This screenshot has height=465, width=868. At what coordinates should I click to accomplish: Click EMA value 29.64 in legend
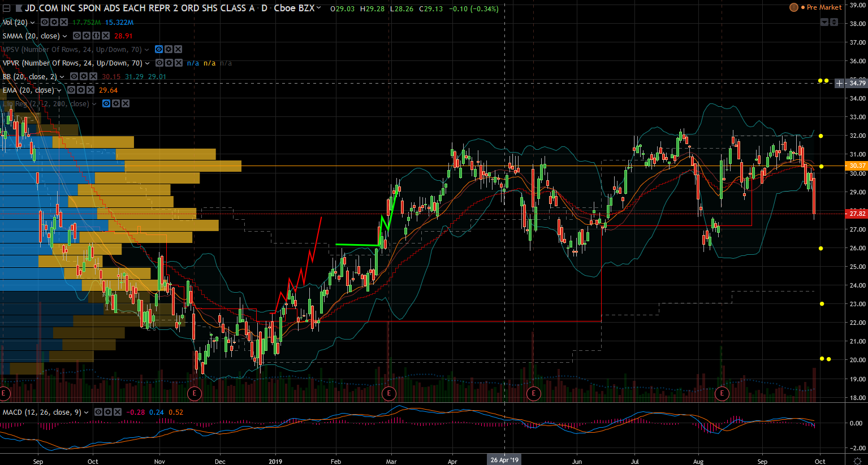coord(108,90)
